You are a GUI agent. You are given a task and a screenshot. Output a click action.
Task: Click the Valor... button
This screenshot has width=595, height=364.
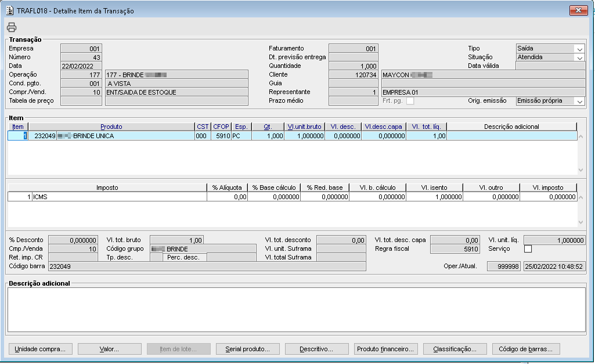(x=109, y=349)
